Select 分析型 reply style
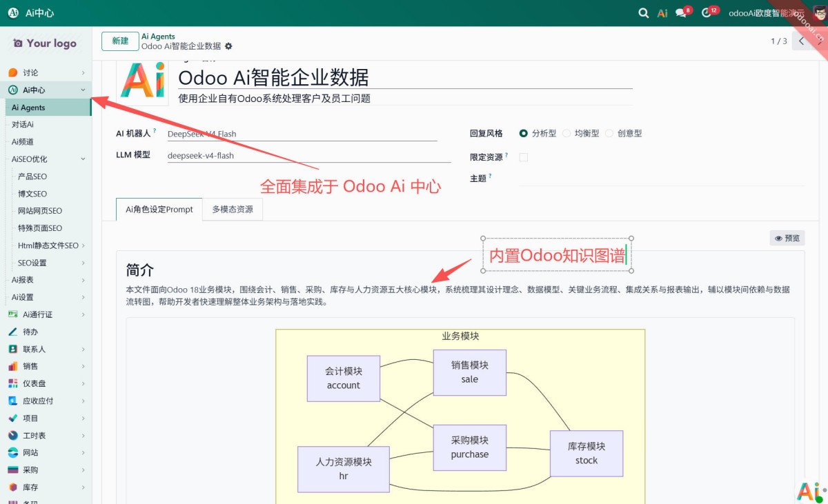Viewport: 828px width, 504px height. pyautogui.click(x=524, y=133)
